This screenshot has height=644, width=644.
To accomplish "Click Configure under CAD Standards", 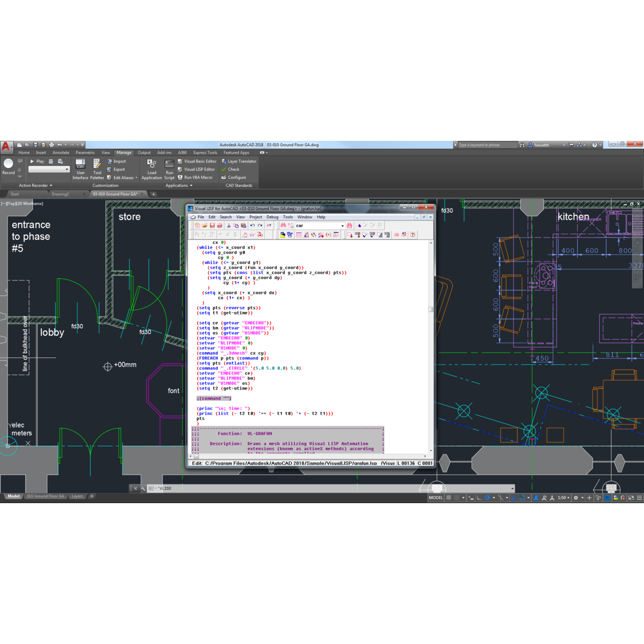I will (x=234, y=177).
